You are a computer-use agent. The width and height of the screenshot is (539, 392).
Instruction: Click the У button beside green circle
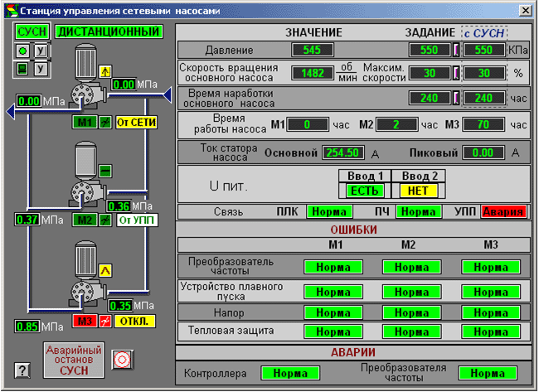coord(41,51)
